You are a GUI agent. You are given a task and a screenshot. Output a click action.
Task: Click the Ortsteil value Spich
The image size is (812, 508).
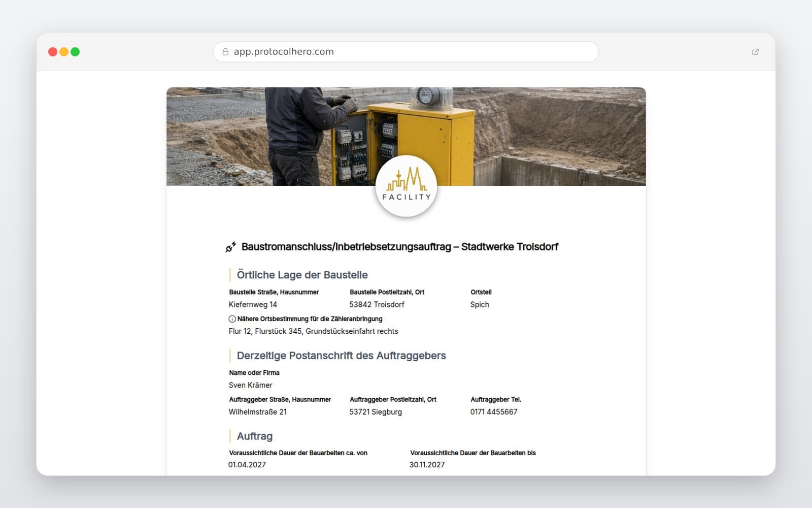[480, 304]
